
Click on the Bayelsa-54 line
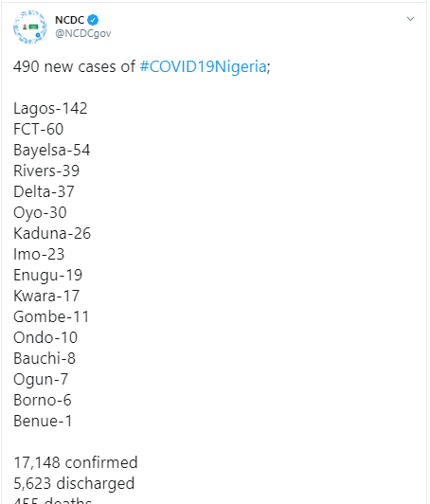(52, 151)
